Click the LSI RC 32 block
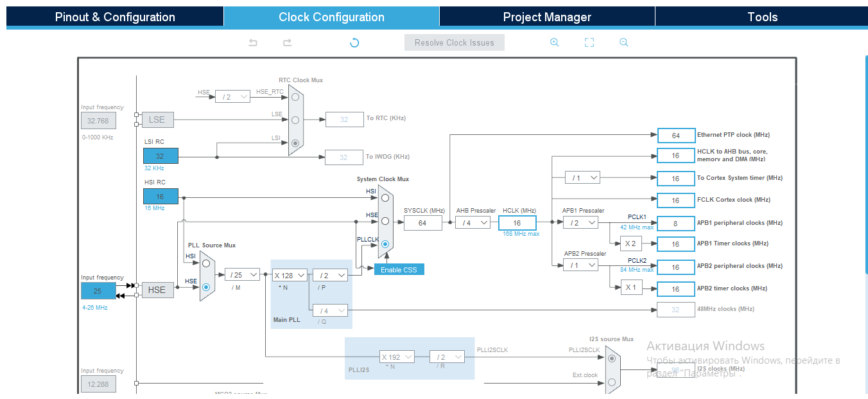The height and width of the screenshot is (399, 868). [161, 155]
